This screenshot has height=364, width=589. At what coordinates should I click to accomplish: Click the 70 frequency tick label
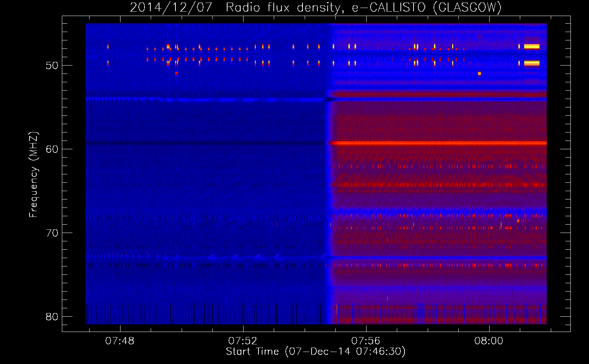coord(52,233)
